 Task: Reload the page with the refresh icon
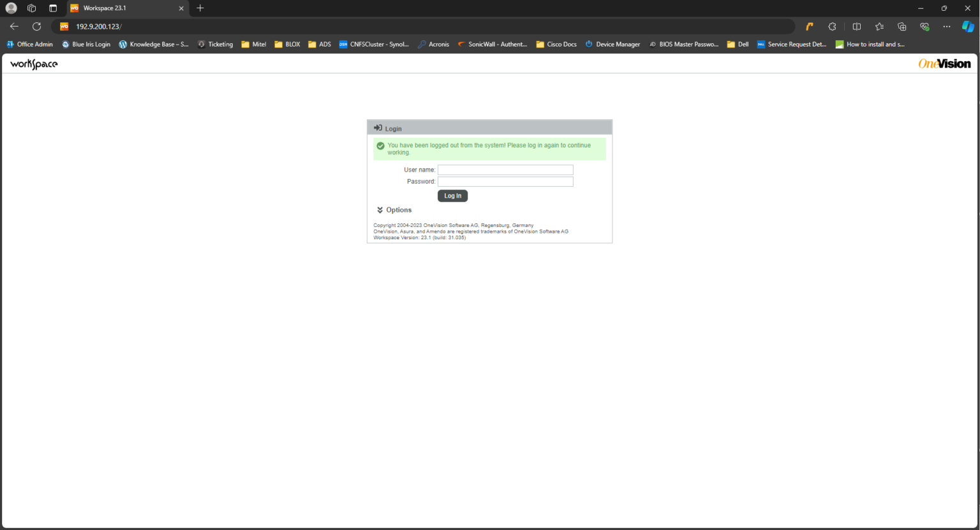(36, 26)
